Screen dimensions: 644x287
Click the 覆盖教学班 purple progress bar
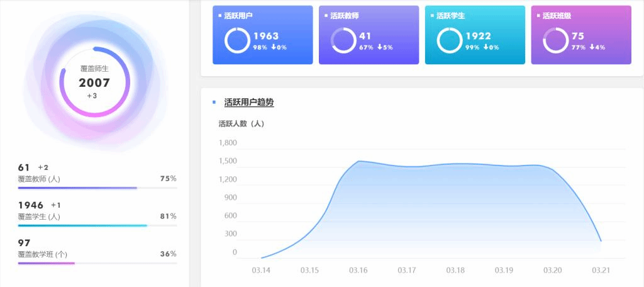[x=47, y=263]
